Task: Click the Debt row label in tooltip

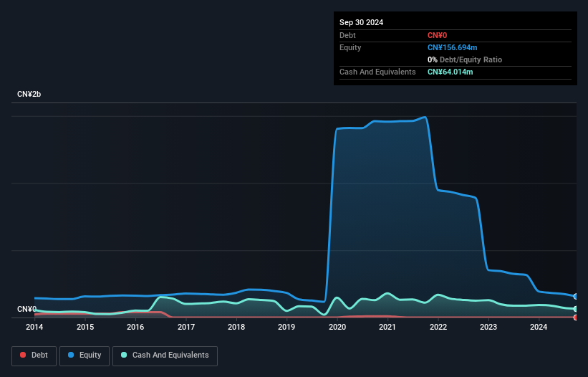Action: point(347,35)
